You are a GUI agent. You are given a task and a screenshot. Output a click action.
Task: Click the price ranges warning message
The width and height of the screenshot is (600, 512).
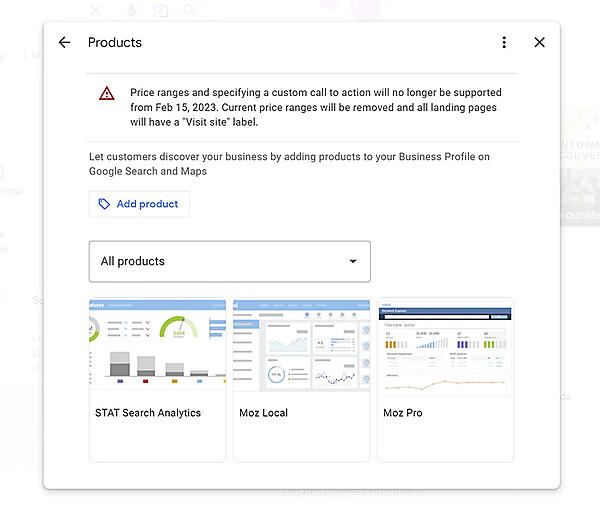[316, 108]
